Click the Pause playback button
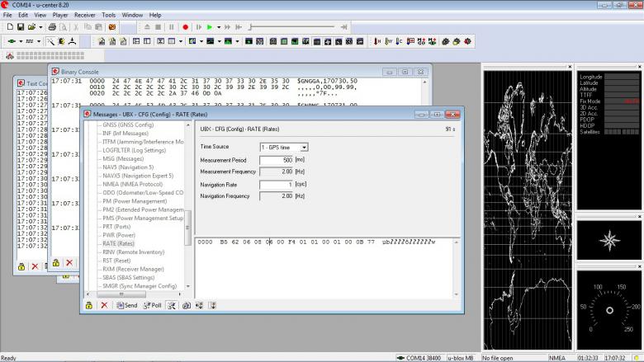 point(171,27)
